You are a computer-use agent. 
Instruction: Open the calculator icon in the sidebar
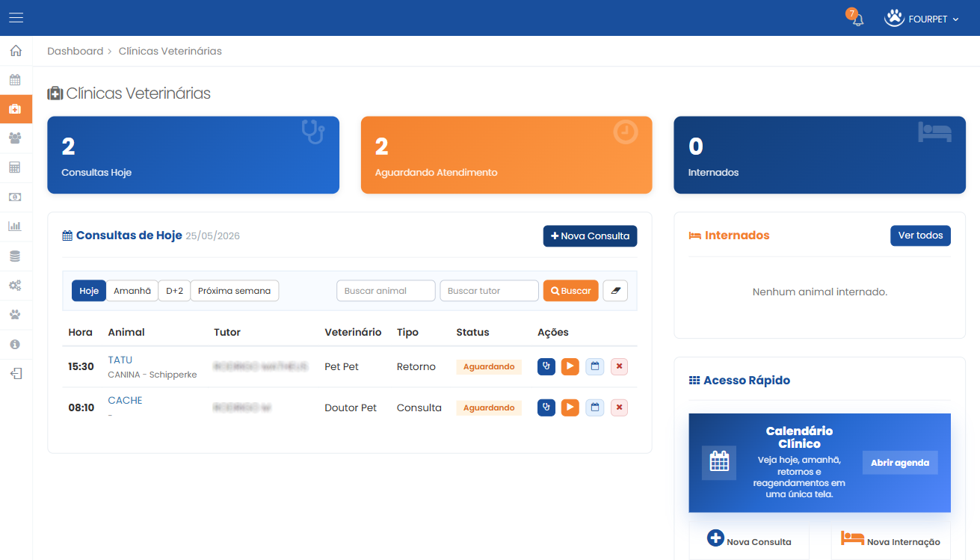click(x=16, y=167)
